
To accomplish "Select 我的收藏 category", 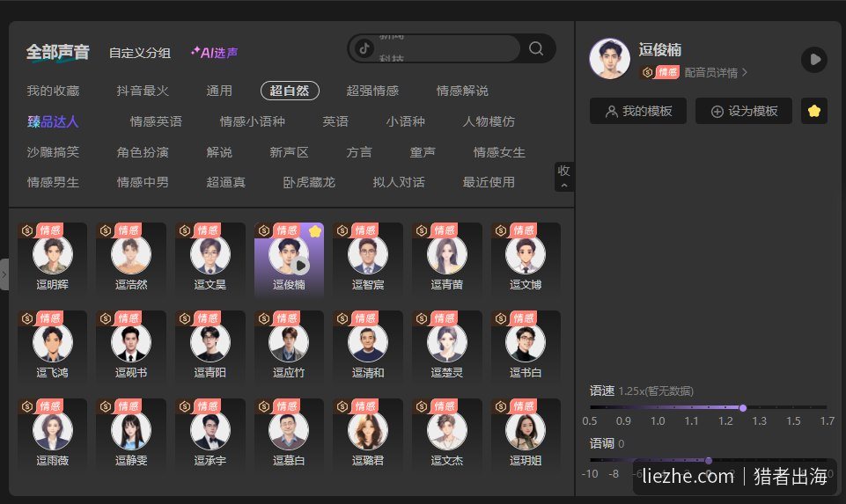I will [x=53, y=91].
